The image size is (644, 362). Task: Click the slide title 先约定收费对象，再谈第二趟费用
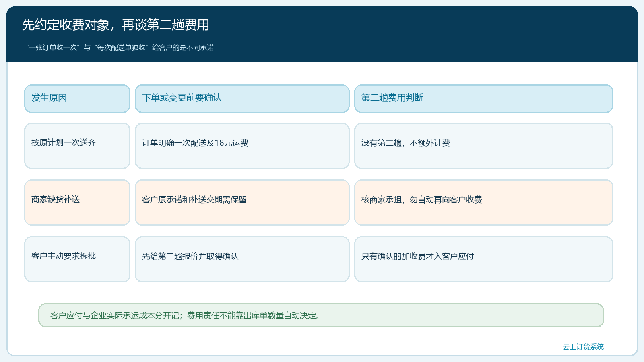tap(116, 25)
